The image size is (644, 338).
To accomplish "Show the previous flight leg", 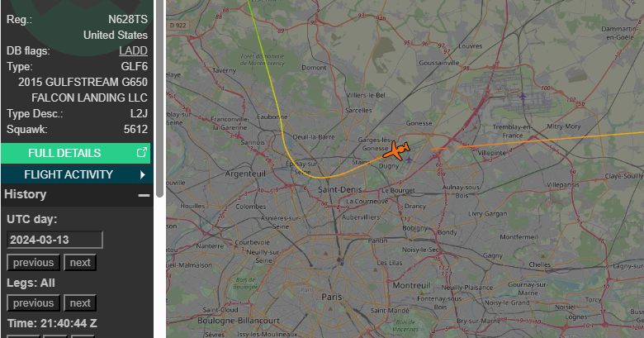I will click(x=33, y=303).
